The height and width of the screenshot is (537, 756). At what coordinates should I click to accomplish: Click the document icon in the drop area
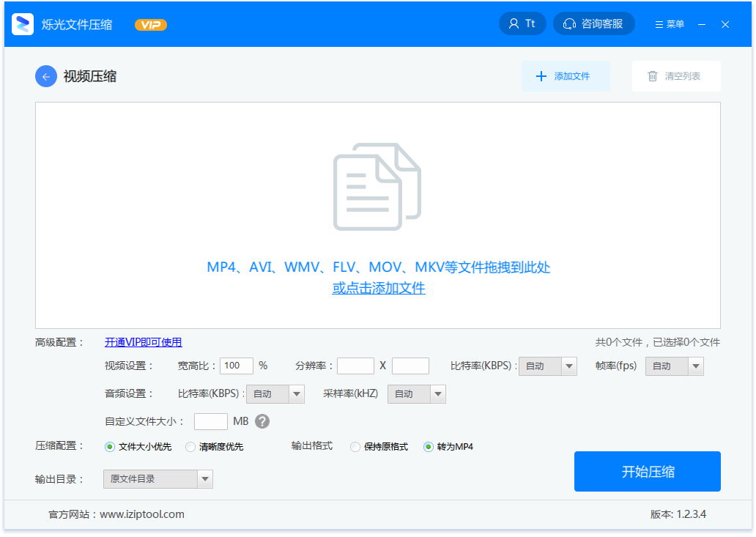tap(377, 185)
